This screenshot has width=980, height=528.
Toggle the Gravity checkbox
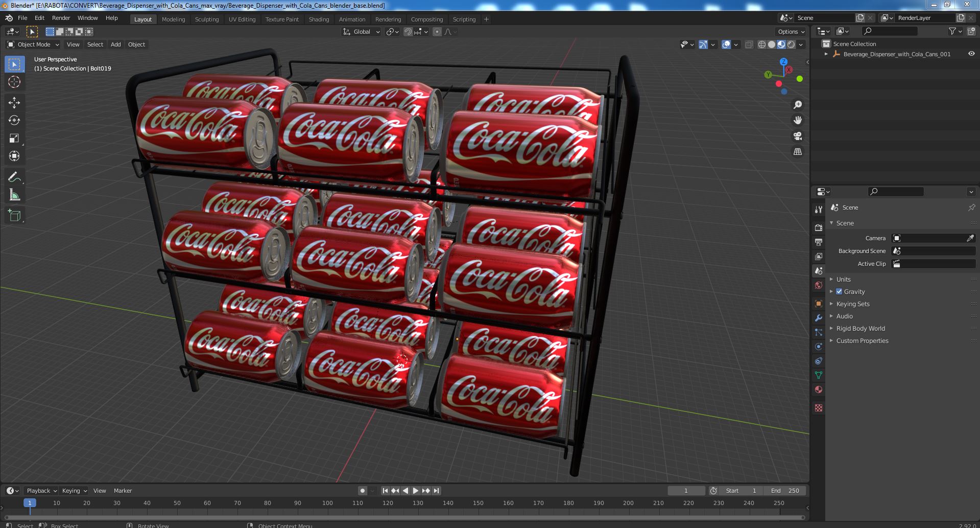tap(839, 291)
